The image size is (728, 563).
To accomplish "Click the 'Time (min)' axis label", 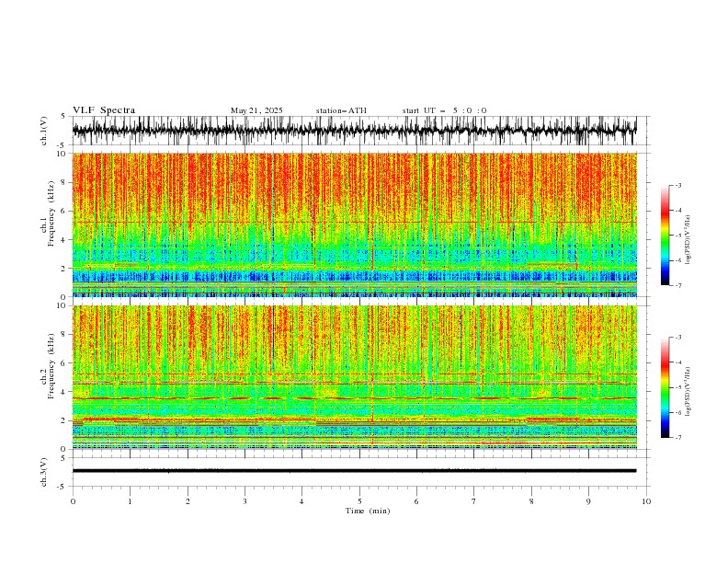I will (368, 511).
